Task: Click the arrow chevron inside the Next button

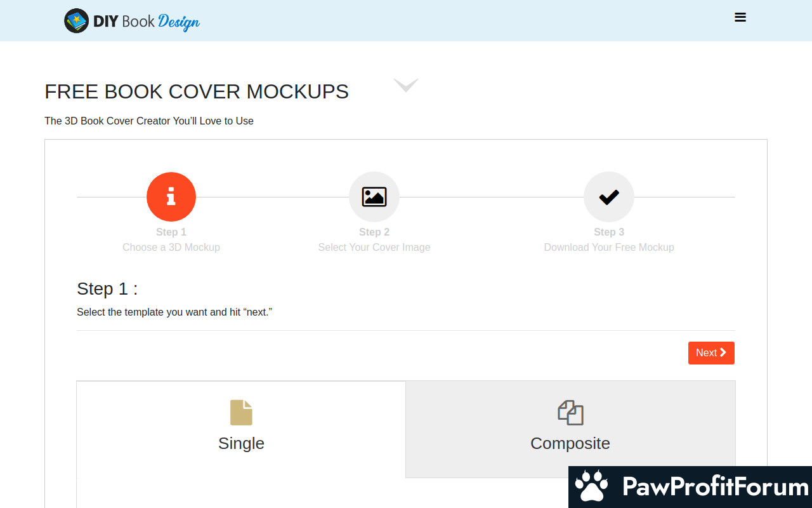Action: click(x=723, y=352)
